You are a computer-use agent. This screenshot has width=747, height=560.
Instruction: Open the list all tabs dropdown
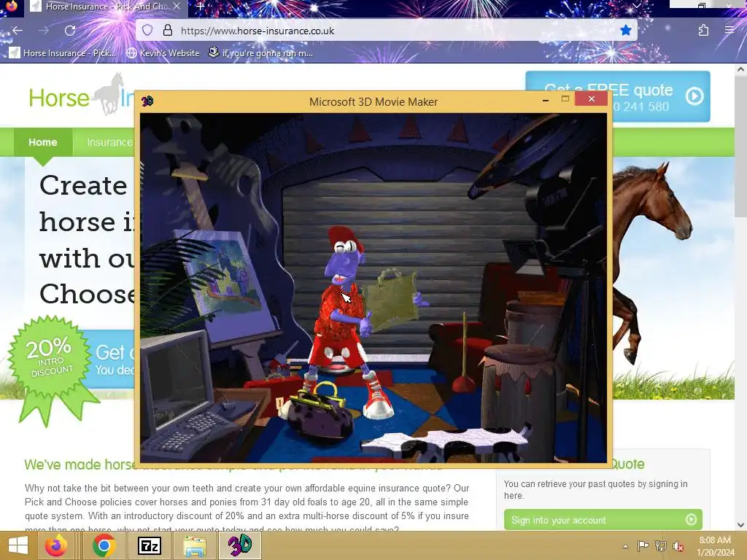(x=636, y=6)
